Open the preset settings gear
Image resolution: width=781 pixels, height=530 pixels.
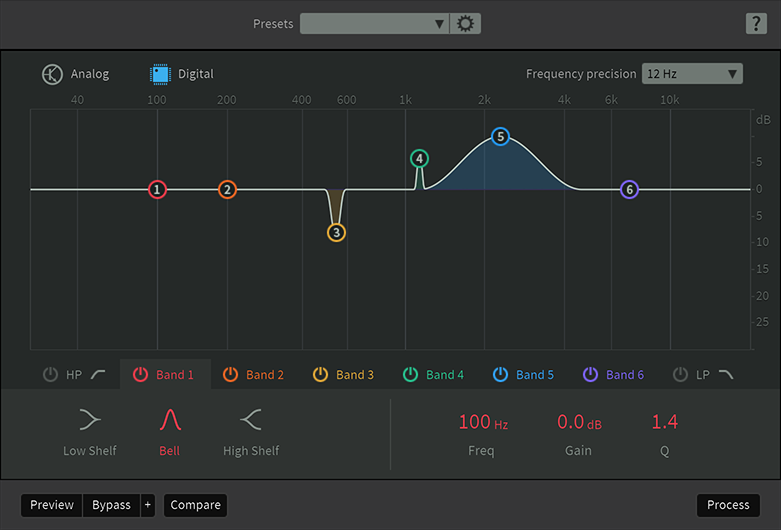point(465,23)
